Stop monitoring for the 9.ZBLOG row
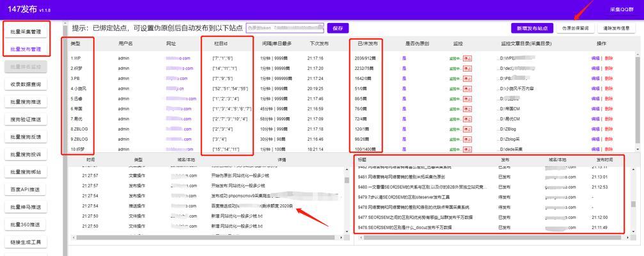The width and height of the screenshot is (644, 256). [x=467, y=140]
